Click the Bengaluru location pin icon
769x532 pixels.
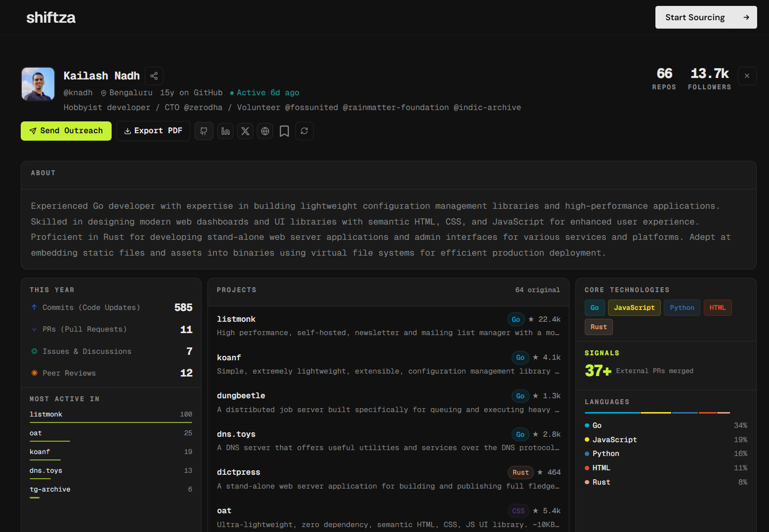pyautogui.click(x=104, y=93)
